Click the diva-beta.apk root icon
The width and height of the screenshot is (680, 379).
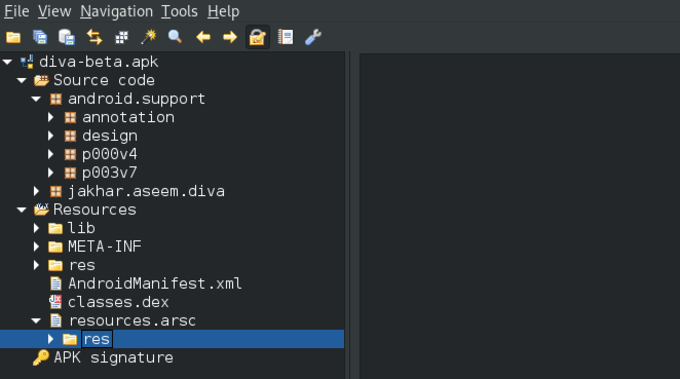click(27, 62)
